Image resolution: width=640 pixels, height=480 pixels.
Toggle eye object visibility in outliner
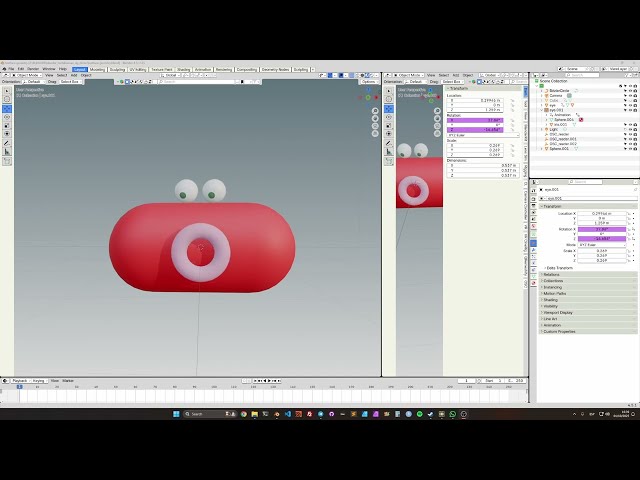click(630, 105)
